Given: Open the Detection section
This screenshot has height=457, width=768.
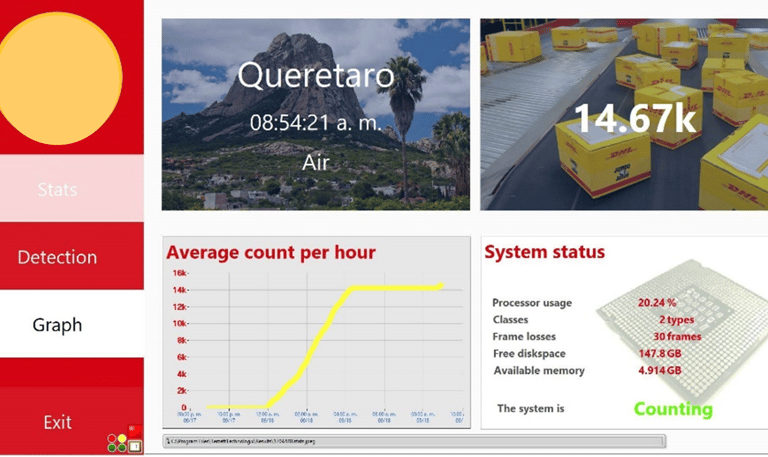Looking at the screenshot, I should coord(72,257).
